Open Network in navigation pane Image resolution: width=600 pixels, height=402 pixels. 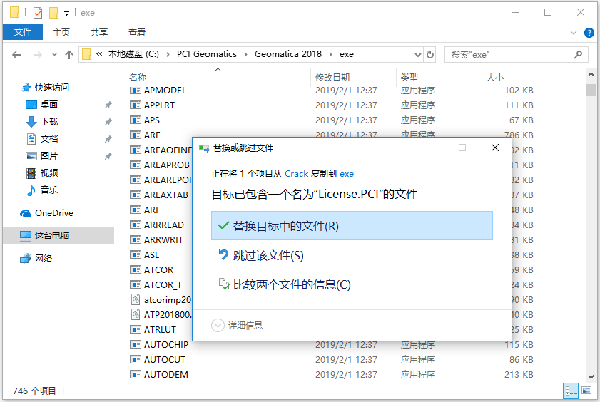click(36, 258)
